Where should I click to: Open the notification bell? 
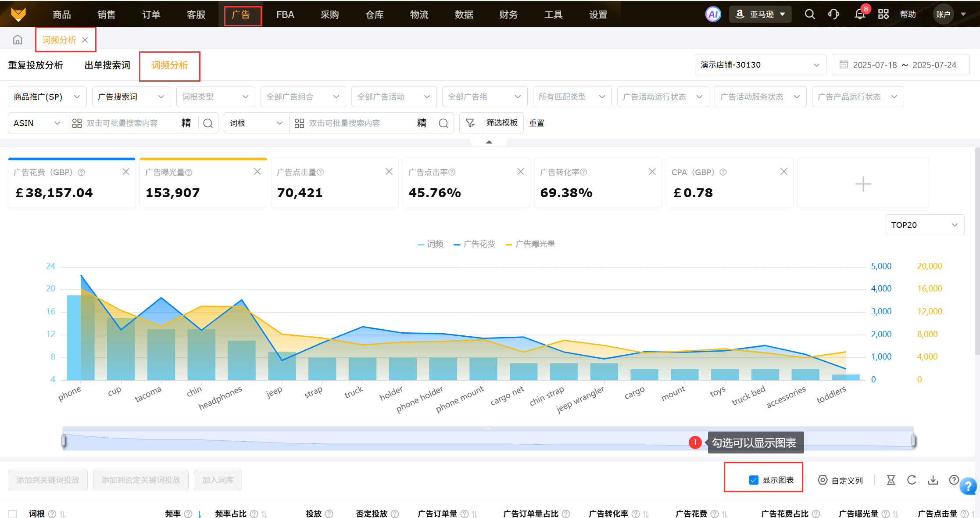pyautogui.click(x=860, y=14)
